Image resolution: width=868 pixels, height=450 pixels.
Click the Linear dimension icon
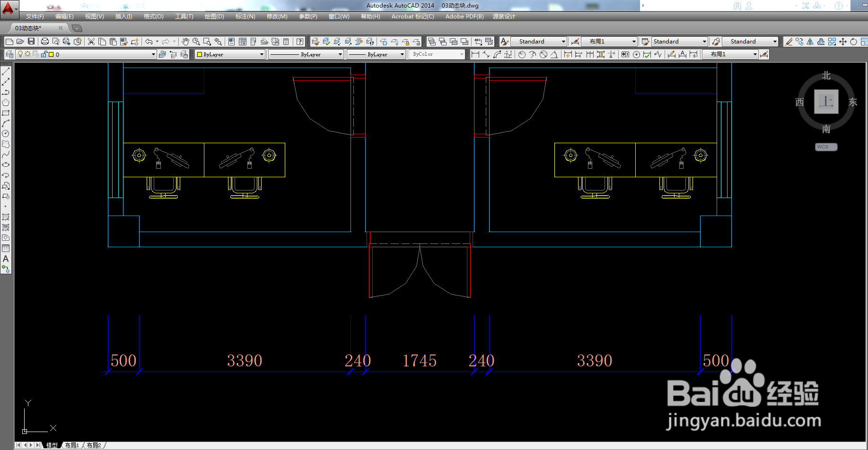click(475, 54)
